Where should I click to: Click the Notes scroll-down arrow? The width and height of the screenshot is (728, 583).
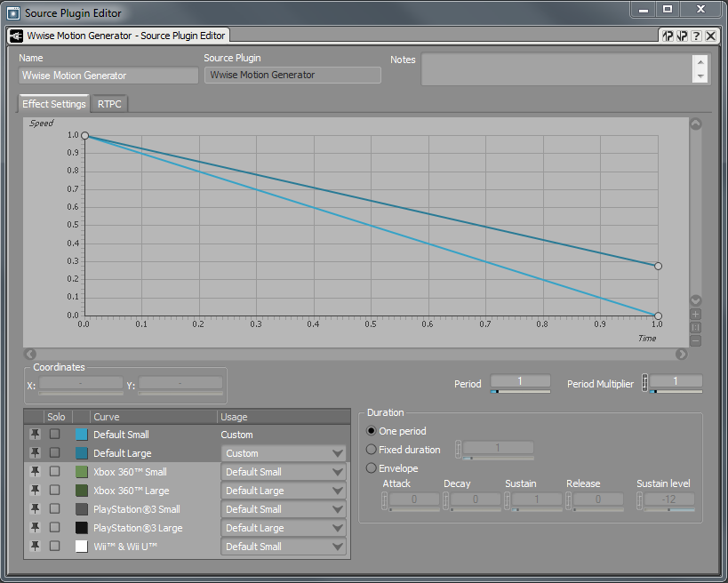(700, 76)
